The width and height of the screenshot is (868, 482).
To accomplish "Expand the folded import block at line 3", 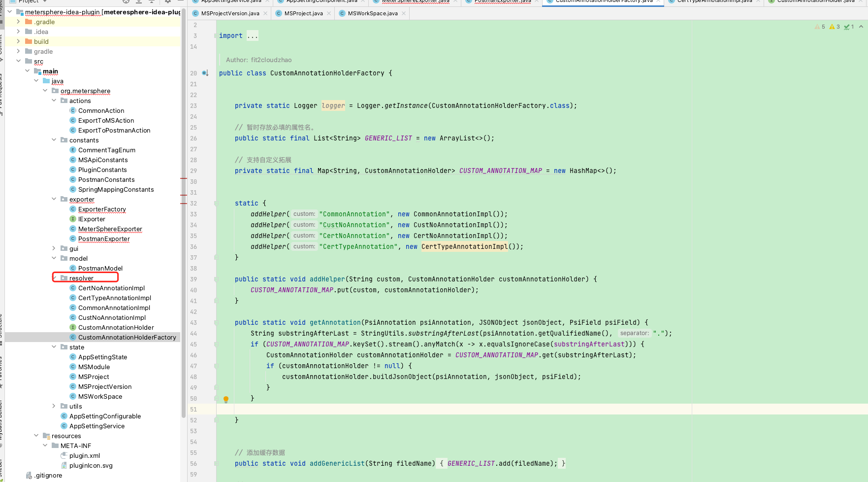I will coord(252,35).
